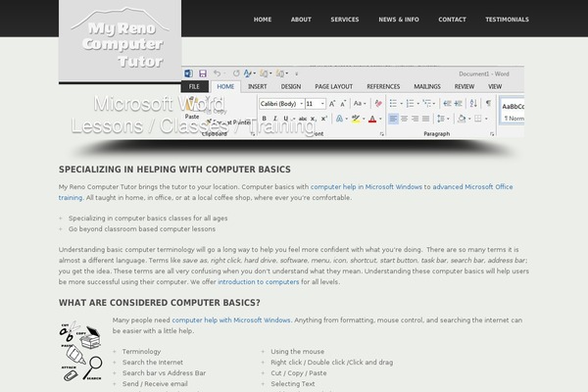Open the FILE tab in Word ribbon
The width and height of the screenshot is (588, 392).
[194, 86]
